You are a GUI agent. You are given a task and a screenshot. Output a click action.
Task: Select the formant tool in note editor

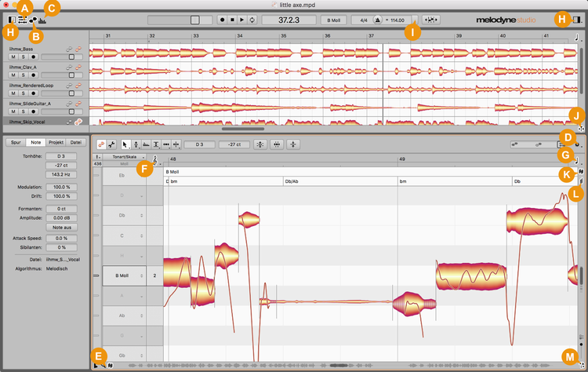click(x=147, y=144)
